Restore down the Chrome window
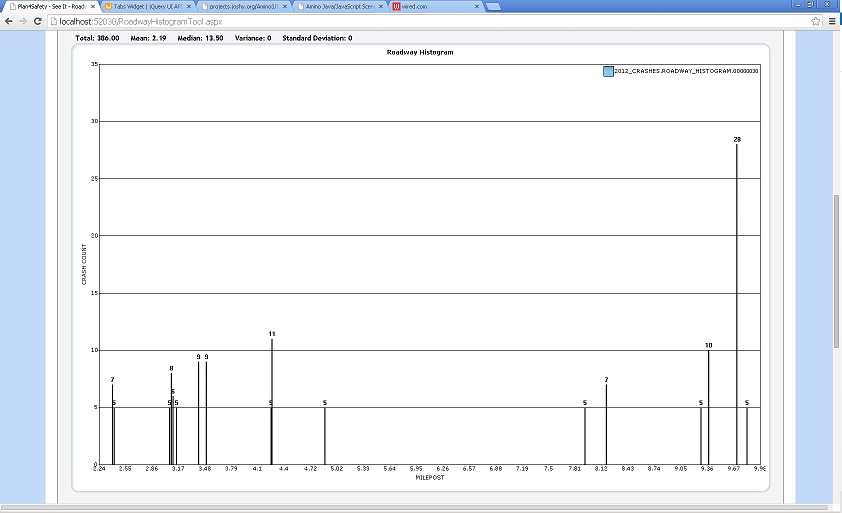This screenshot has width=842, height=513. tap(811, 4)
